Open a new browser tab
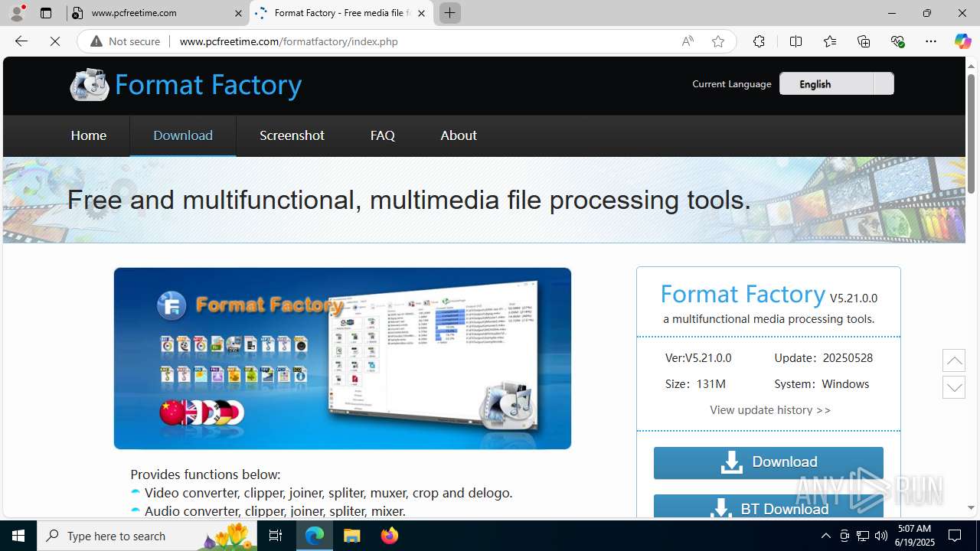This screenshot has height=551, width=980. pos(450,13)
